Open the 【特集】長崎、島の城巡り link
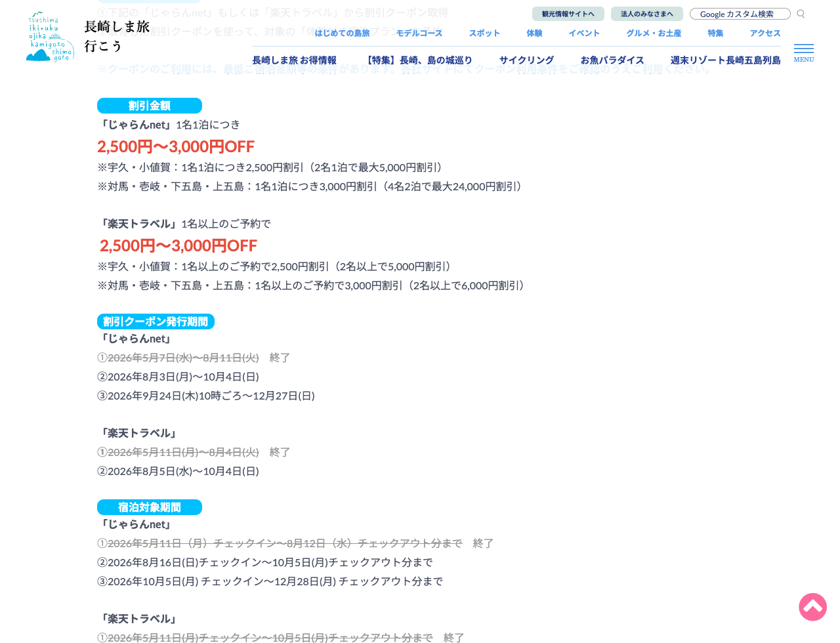The width and height of the screenshot is (840, 643). click(x=418, y=60)
